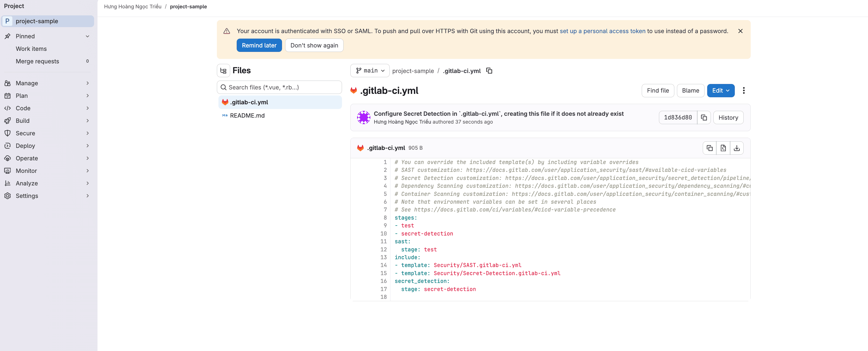Open the Edit dropdown menu
The height and width of the screenshot is (351, 868).
tap(721, 90)
